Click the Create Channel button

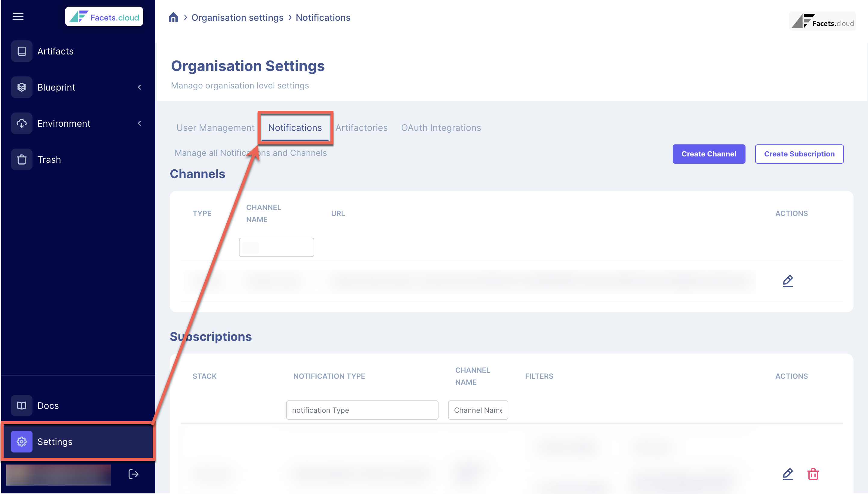708,154
